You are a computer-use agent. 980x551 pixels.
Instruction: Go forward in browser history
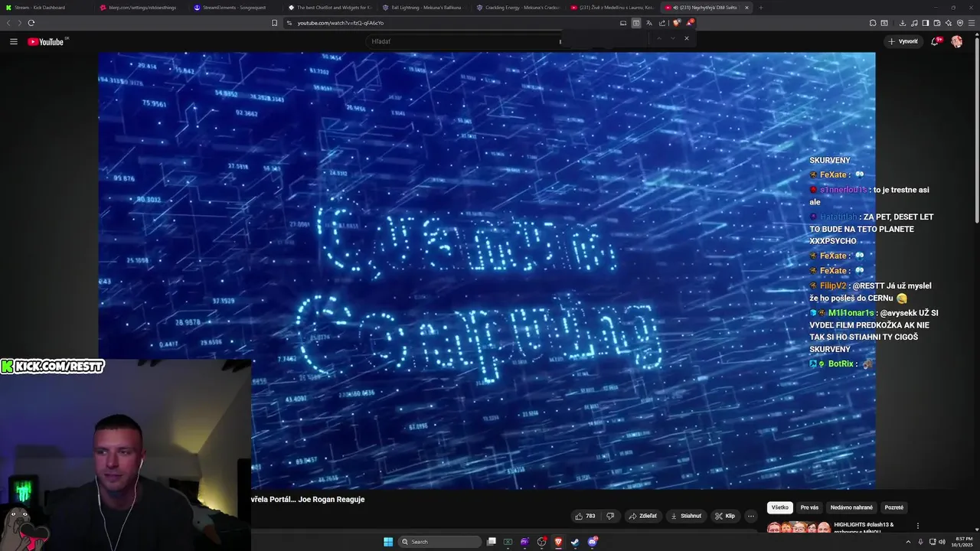click(x=19, y=23)
